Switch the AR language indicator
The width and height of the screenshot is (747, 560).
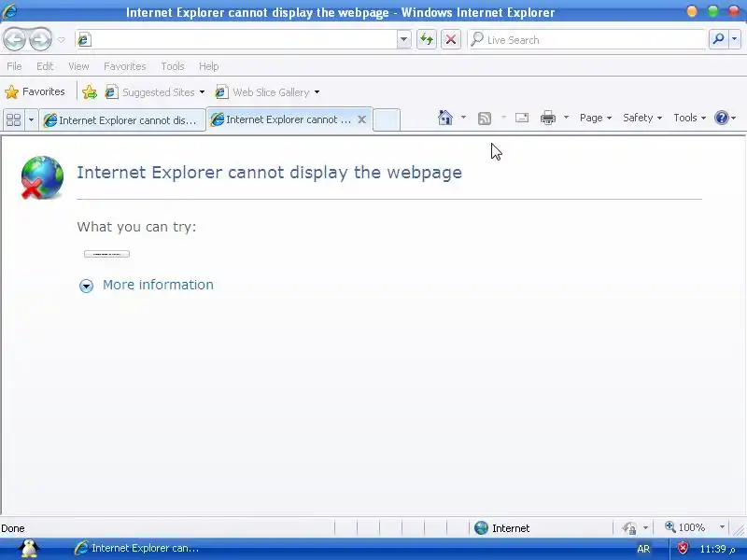[x=643, y=549]
